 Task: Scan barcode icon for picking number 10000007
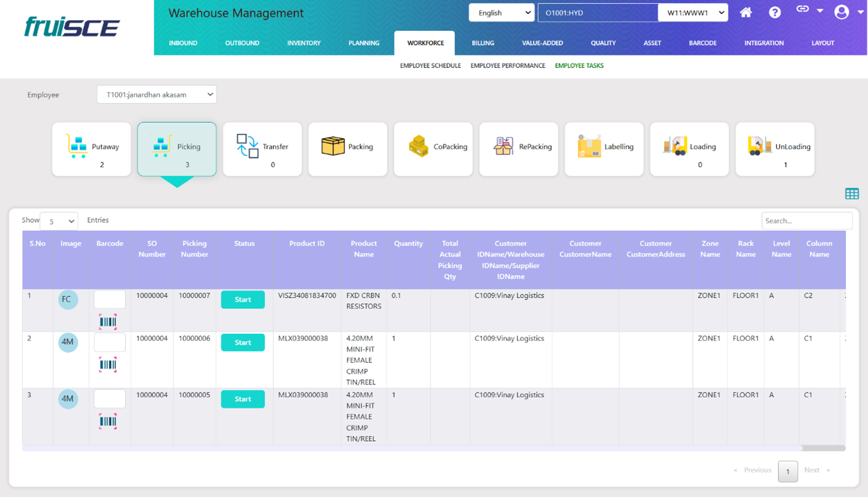pyautogui.click(x=108, y=322)
